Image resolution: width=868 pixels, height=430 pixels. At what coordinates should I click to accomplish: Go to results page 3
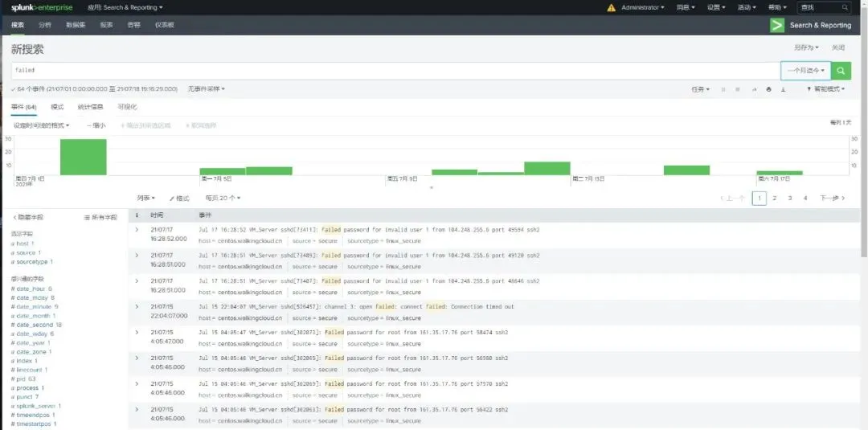click(790, 198)
